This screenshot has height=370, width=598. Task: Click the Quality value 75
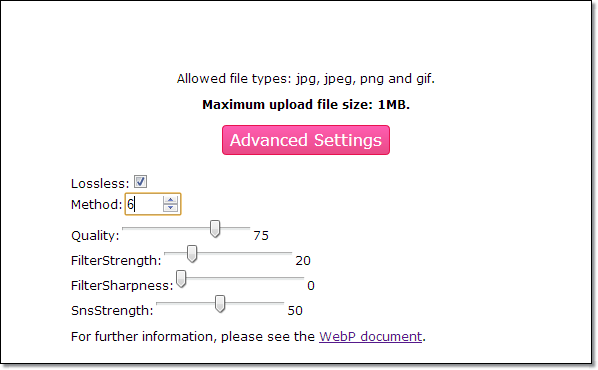pyautogui.click(x=261, y=236)
